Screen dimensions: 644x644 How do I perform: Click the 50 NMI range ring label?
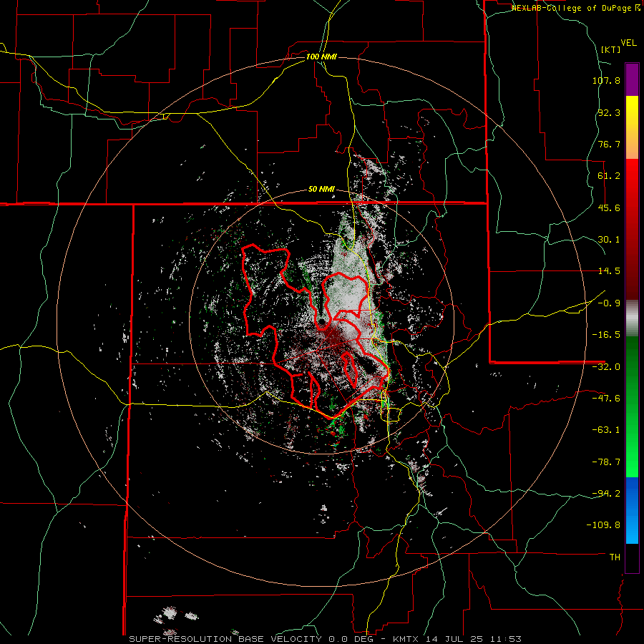321,190
